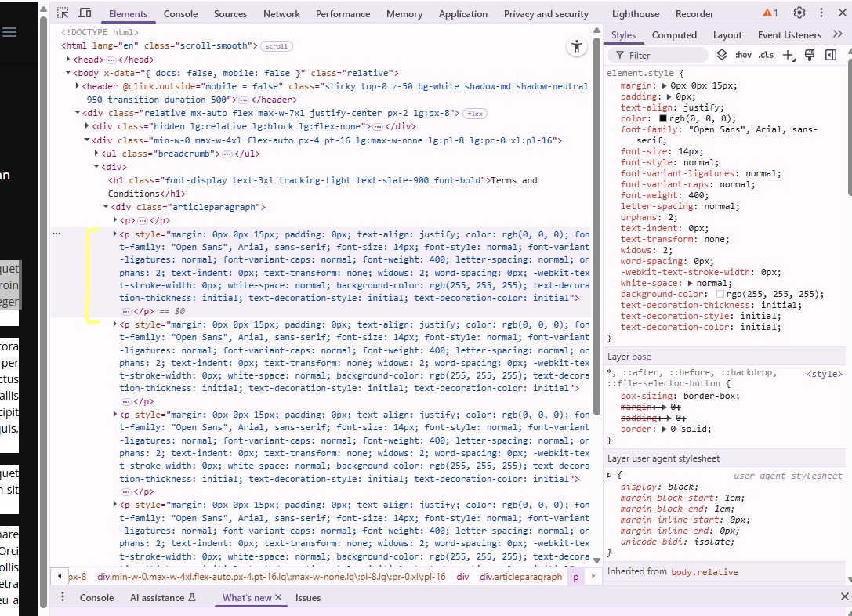Activate the inspect element picker icon

[63, 13]
